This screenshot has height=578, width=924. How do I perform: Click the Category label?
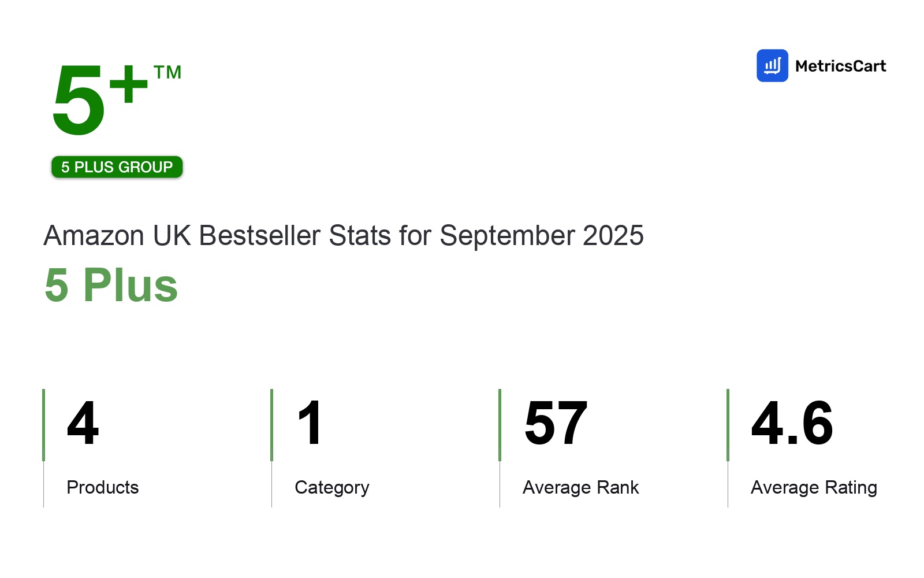click(332, 487)
